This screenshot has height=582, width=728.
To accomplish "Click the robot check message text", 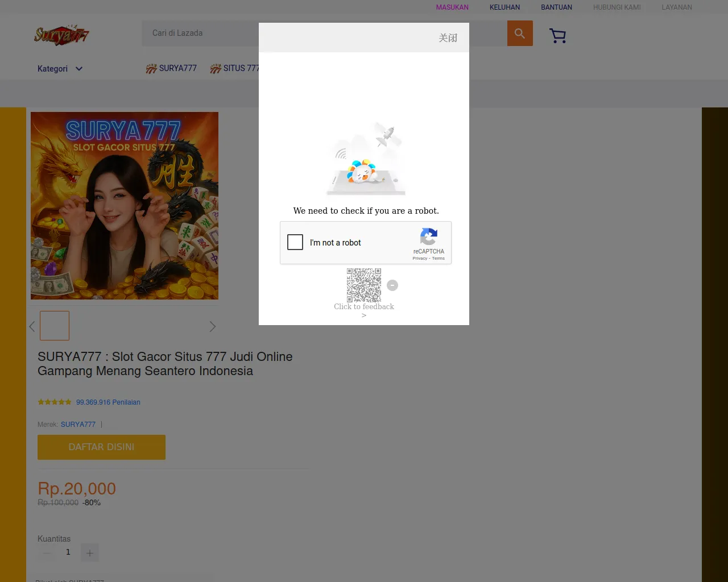I will tap(366, 211).
